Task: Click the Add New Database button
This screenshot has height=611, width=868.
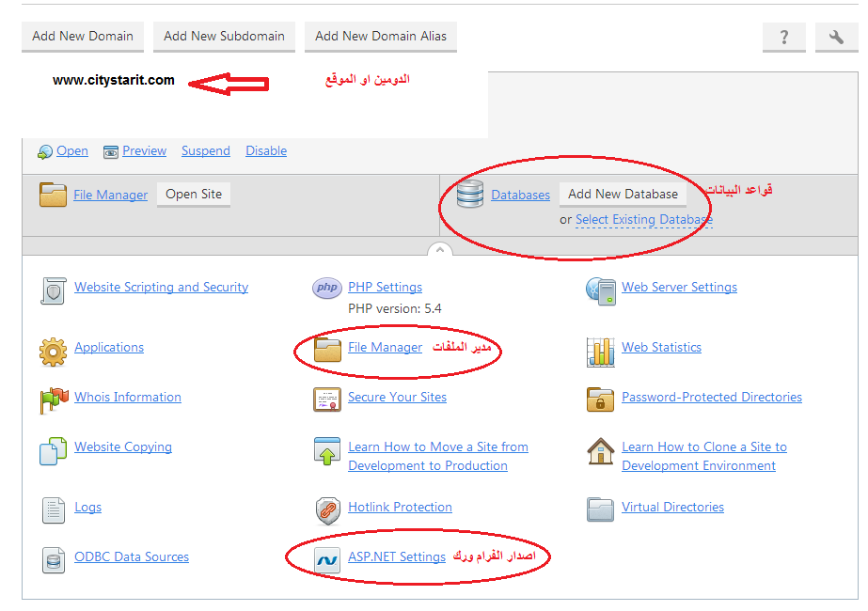Action: pos(623,195)
